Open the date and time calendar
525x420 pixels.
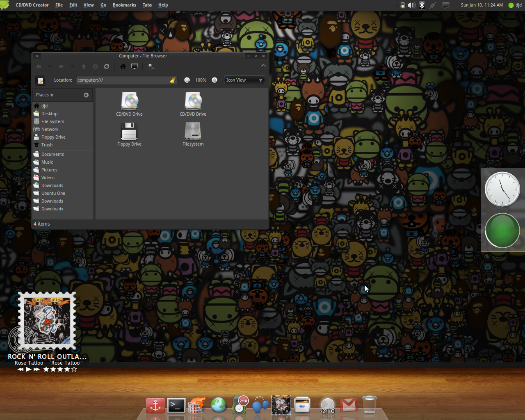coord(482,5)
